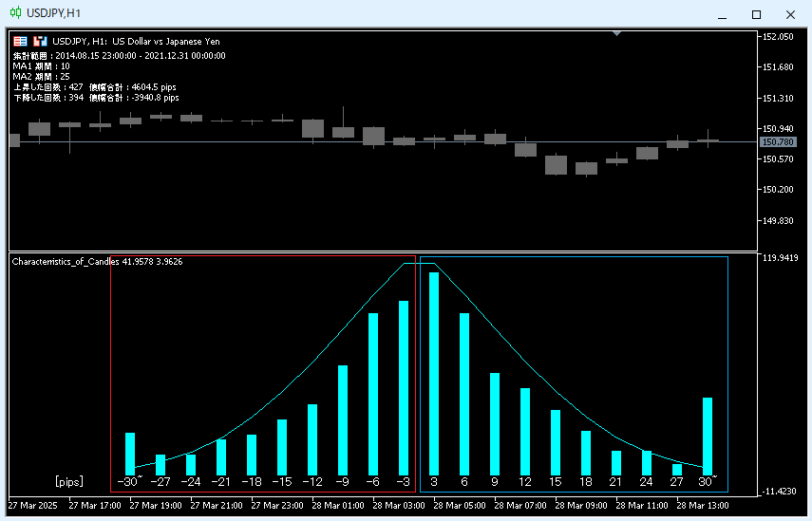Image resolution: width=812 pixels, height=521 pixels.
Task: Select the current price label 150.780
Action: pos(778,141)
